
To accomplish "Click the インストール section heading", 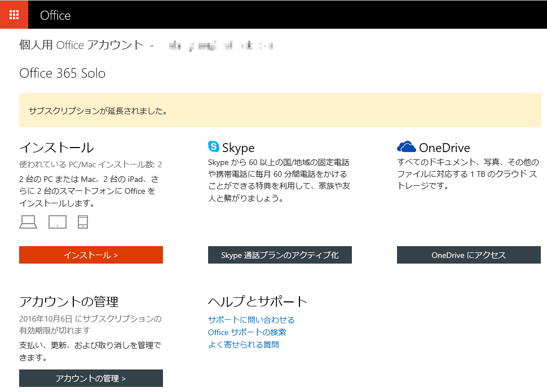I will [x=56, y=148].
